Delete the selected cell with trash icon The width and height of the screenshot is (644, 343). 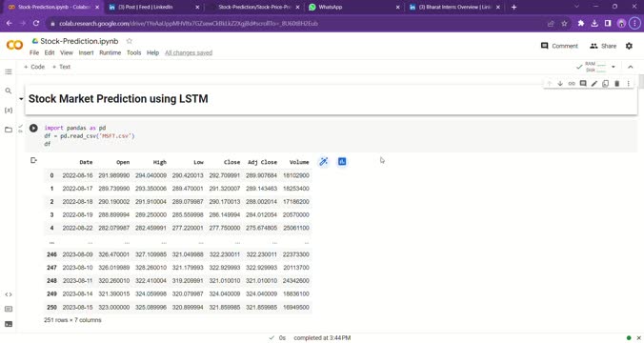(x=616, y=84)
